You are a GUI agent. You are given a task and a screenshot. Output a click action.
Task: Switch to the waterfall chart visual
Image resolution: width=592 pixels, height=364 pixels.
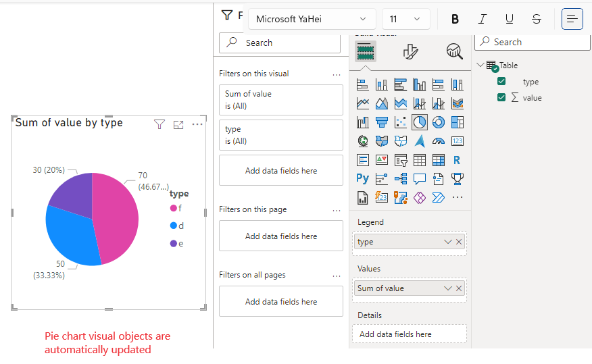tap(362, 122)
